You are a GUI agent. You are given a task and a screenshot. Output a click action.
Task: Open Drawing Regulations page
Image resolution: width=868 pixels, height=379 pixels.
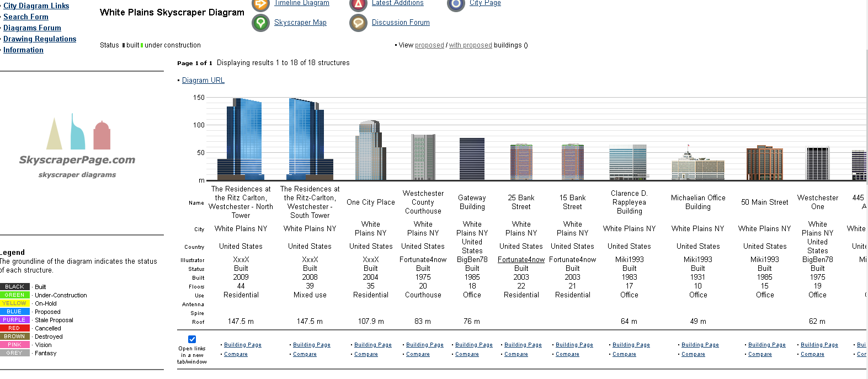(40, 39)
